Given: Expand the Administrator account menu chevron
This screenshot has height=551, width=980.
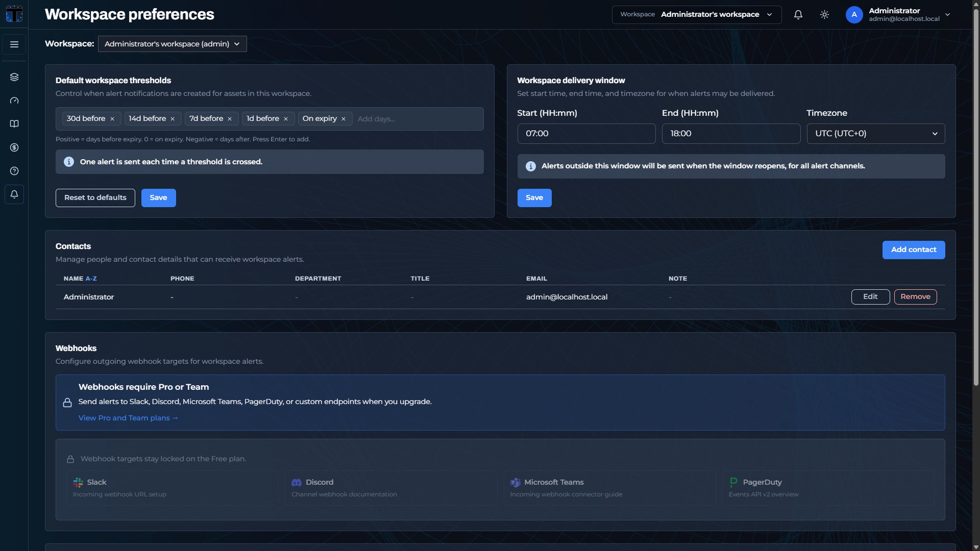Looking at the screenshot, I should [947, 15].
